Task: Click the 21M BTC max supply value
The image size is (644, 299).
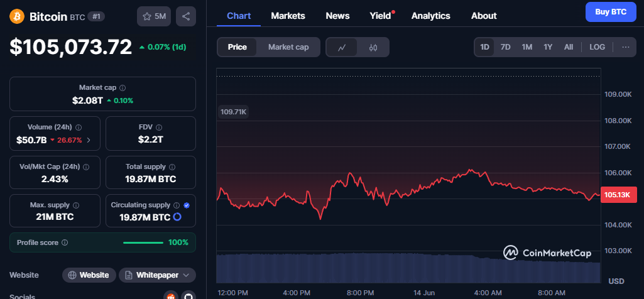Action: coord(55,217)
